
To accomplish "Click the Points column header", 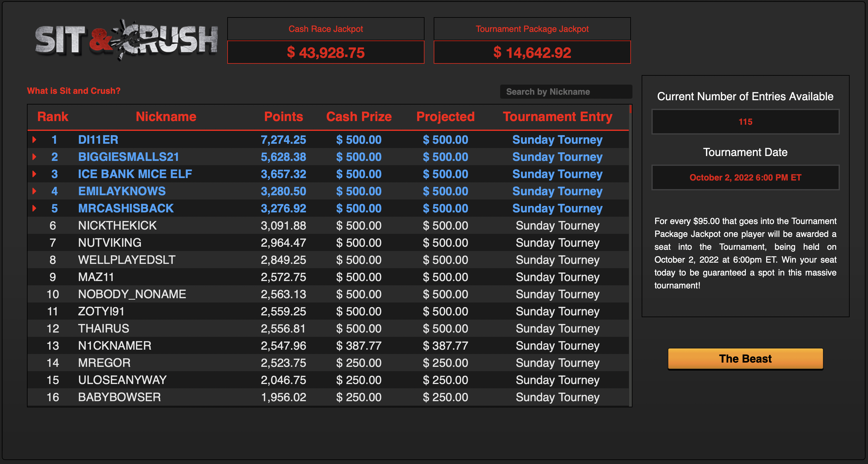I will click(x=283, y=117).
